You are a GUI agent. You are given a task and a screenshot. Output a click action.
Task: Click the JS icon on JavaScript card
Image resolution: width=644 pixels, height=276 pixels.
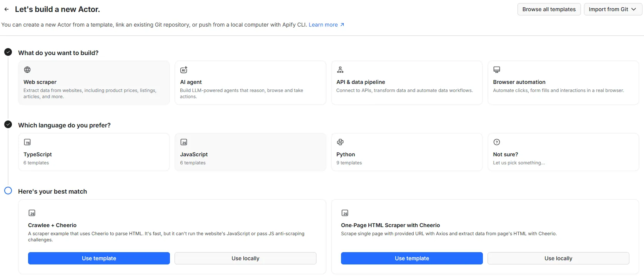pos(184,142)
